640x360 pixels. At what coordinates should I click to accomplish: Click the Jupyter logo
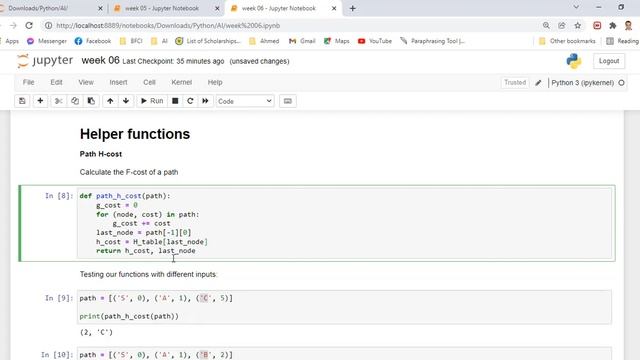point(45,61)
